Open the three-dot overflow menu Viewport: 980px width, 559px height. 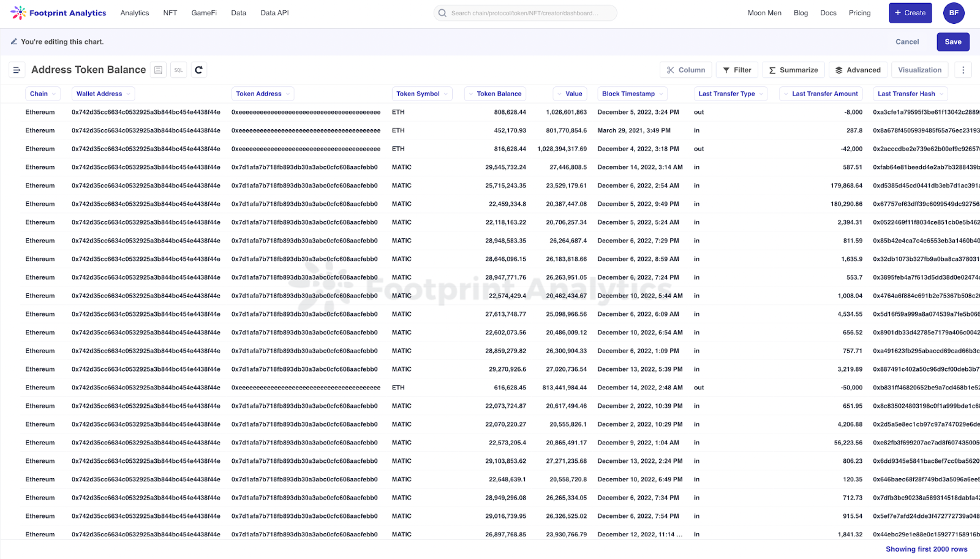(x=963, y=69)
